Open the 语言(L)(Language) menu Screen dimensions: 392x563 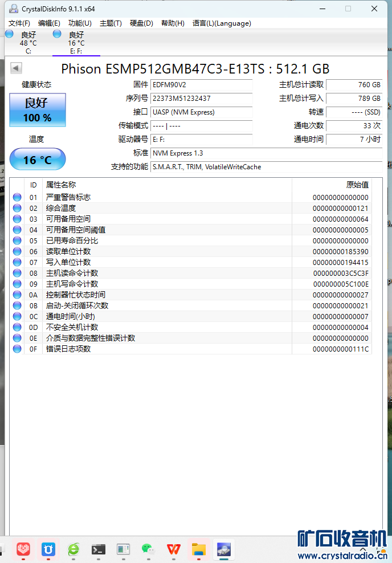(222, 23)
